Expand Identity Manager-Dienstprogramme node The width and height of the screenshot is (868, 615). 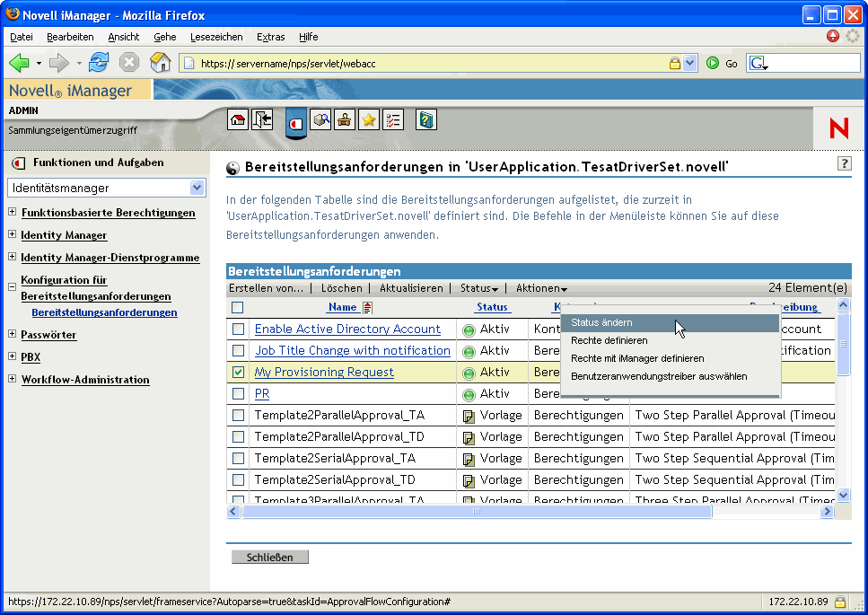coord(13,256)
